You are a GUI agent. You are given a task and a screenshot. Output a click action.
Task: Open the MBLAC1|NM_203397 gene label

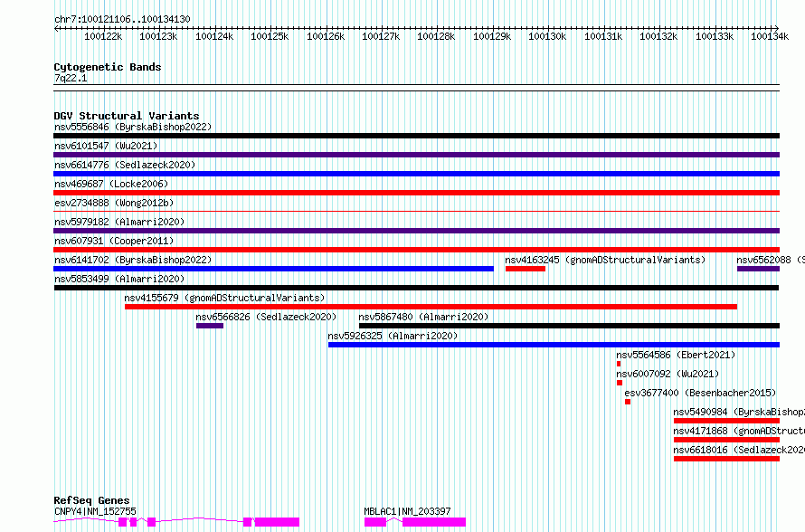point(407,511)
